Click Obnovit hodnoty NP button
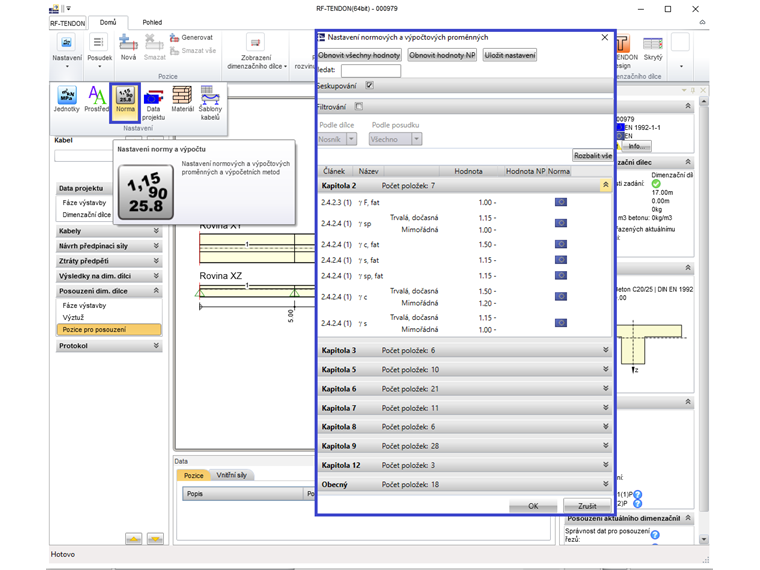This screenshot has height=570, width=760. pyautogui.click(x=442, y=55)
